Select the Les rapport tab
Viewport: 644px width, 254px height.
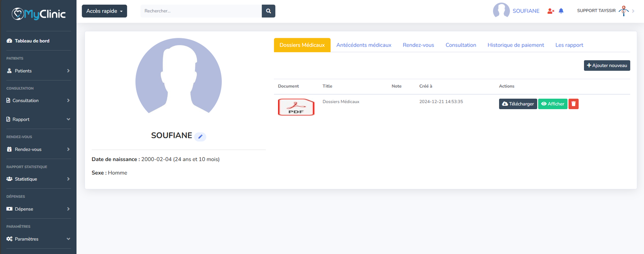coord(569,45)
